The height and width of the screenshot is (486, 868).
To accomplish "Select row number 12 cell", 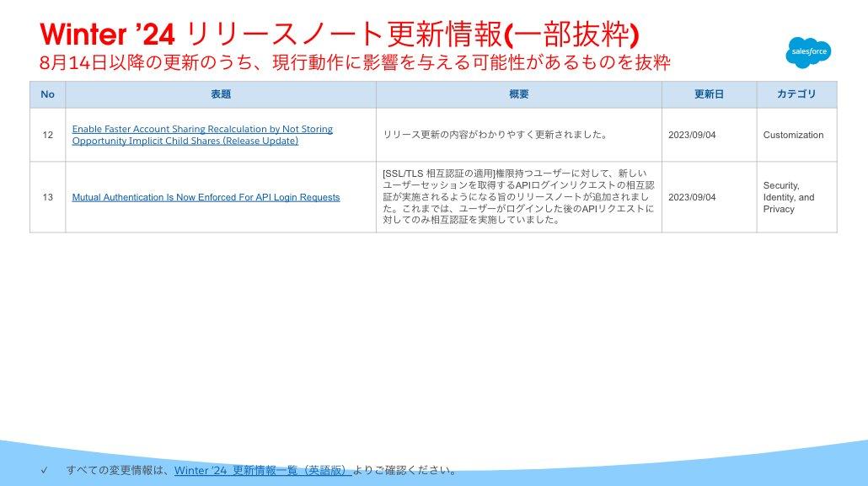I will 47,135.
